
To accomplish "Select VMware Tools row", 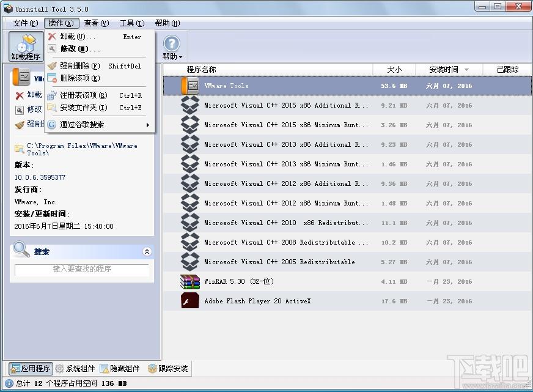I will pos(347,86).
